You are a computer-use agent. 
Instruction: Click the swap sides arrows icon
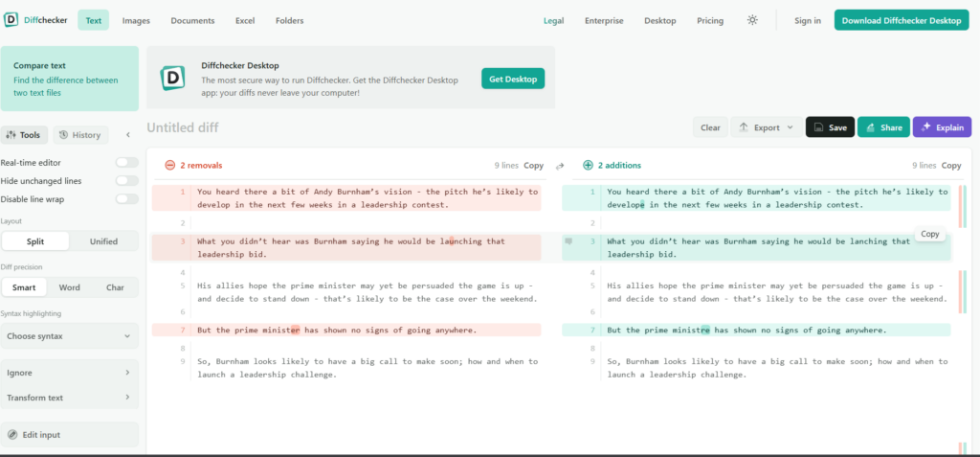[x=560, y=166]
